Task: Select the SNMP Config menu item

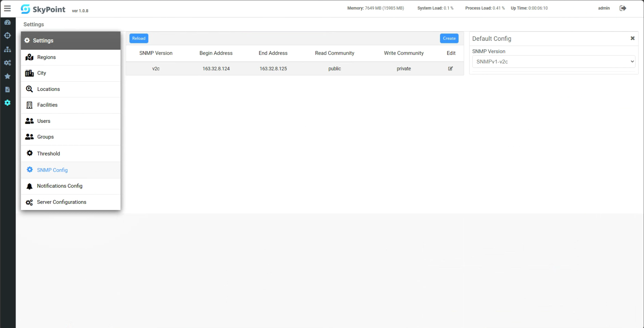Action: click(71, 170)
